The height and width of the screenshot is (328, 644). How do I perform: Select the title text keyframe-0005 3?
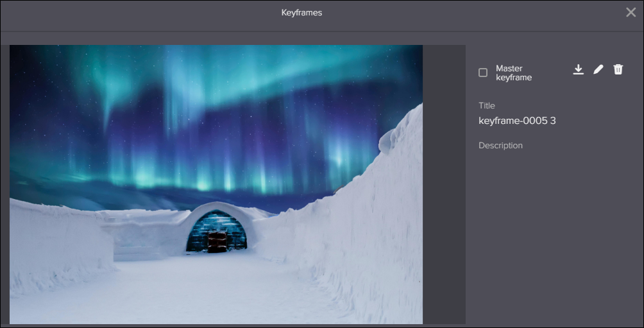517,121
